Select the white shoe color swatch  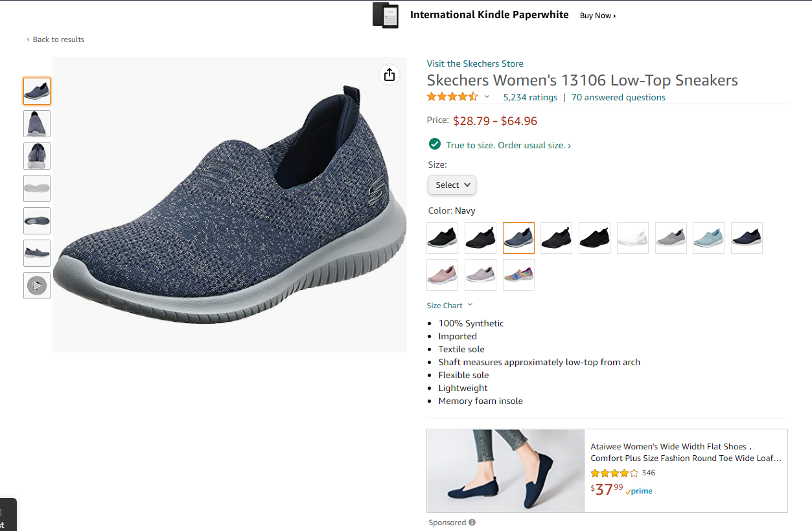pyautogui.click(x=632, y=238)
